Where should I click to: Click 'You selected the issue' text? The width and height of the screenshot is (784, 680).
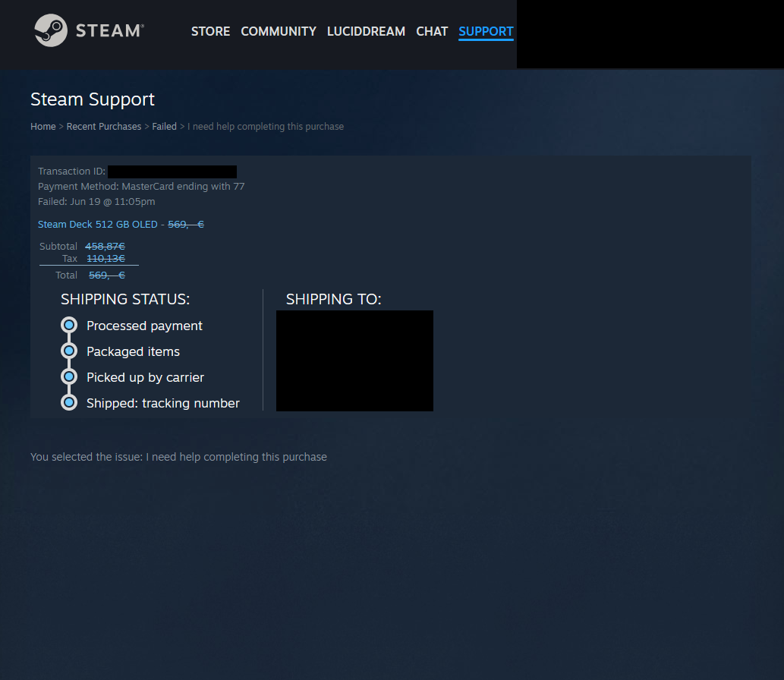coord(178,457)
